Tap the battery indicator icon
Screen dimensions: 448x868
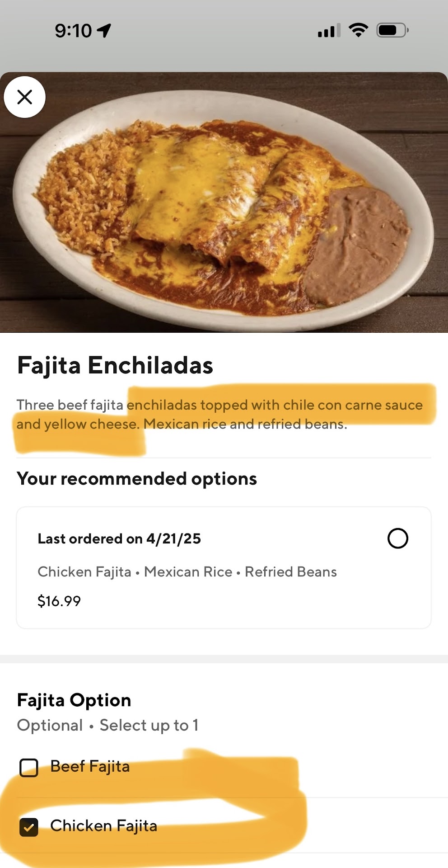click(392, 30)
